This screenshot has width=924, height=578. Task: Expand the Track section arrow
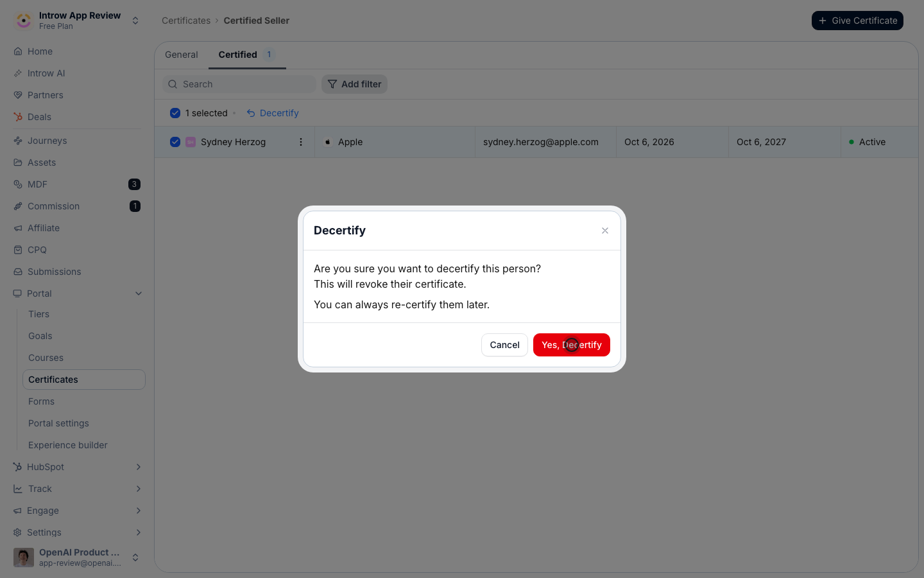[x=139, y=489]
